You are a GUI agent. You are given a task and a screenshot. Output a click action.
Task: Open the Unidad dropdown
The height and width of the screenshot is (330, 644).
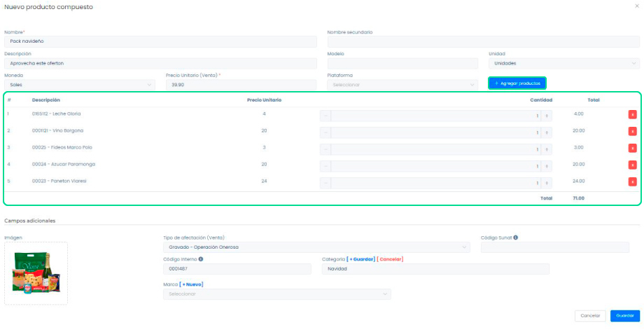(x=563, y=63)
